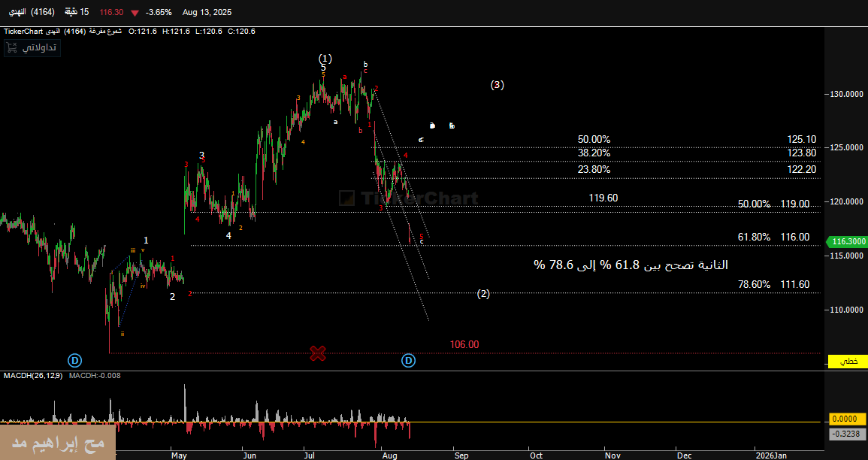
Task: Select the (1) wave label at peak
Action: point(325,58)
